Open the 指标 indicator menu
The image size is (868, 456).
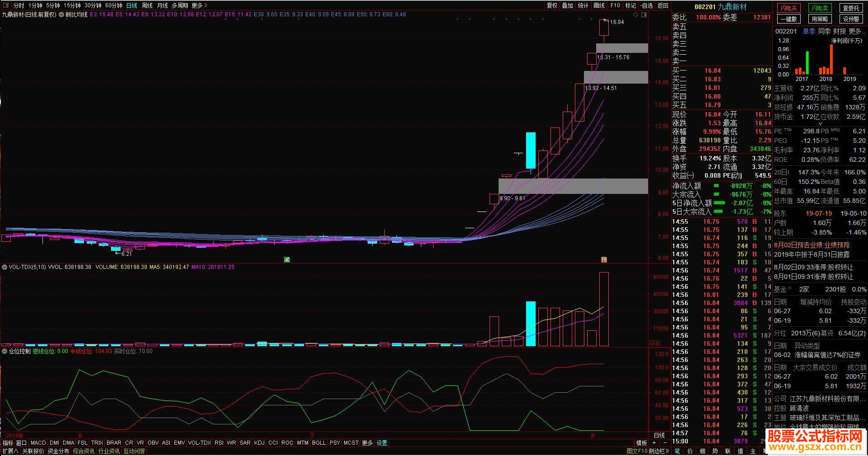(8, 443)
